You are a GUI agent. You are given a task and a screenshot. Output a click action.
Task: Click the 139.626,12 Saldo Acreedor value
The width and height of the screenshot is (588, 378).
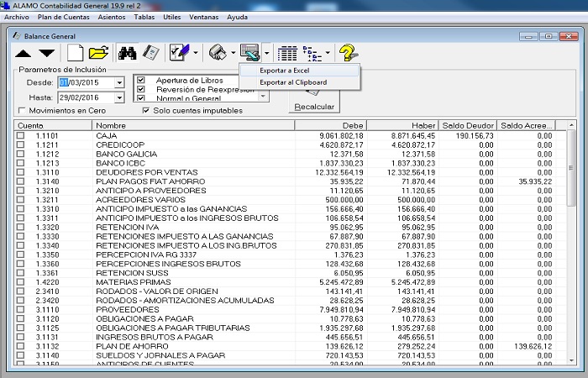point(533,346)
